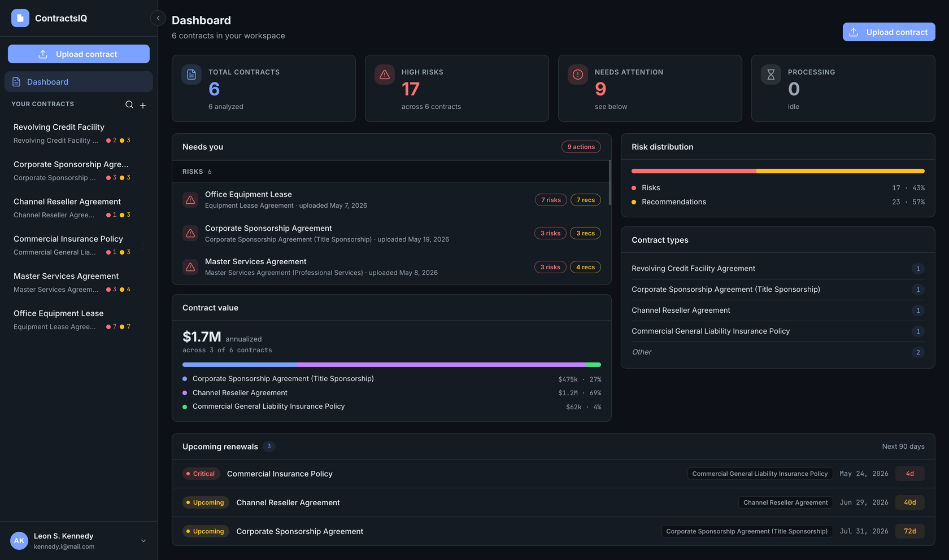Click the Processing hourglass icon
Image resolution: width=949 pixels, height=560 pixels.
coord(771,75)
